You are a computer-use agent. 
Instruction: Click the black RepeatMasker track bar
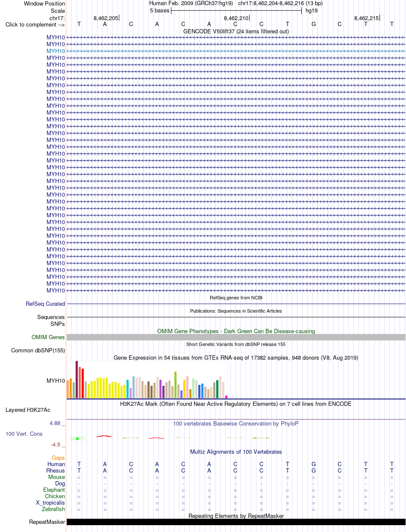point(236,522)
